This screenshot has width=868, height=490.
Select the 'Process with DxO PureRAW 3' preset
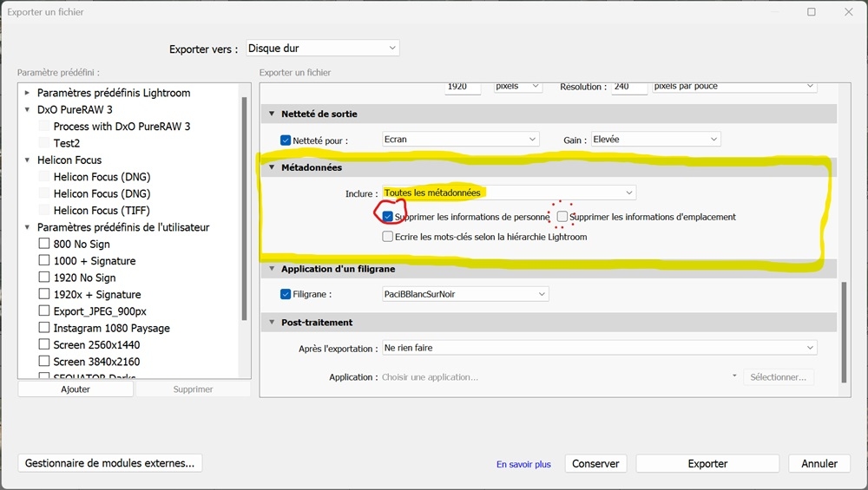tap(122, 126)
